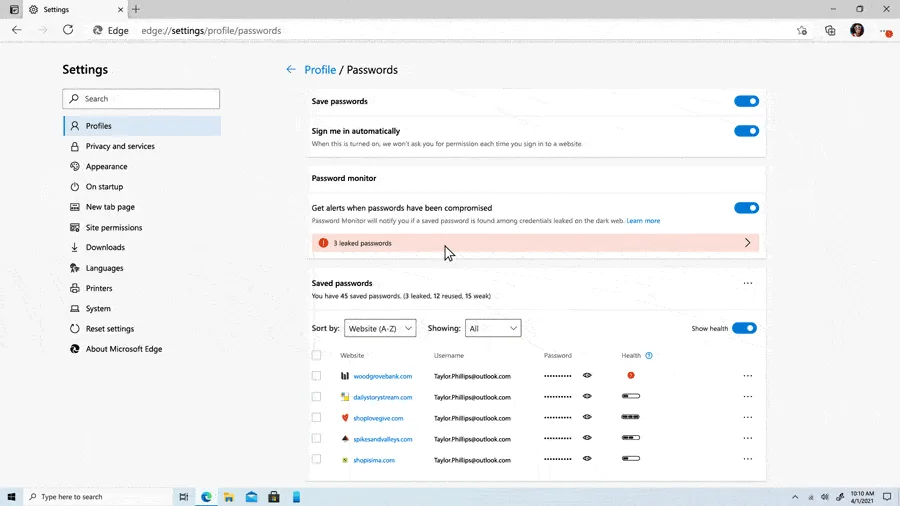The image size is (900, 506).
Task: Open the Saved passwords more options menu
Action: coord(747,283)
